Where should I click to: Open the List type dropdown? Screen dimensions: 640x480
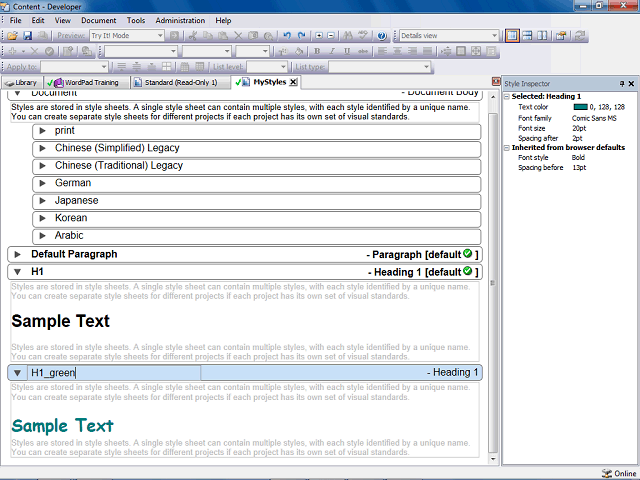[x=426, y=67]
